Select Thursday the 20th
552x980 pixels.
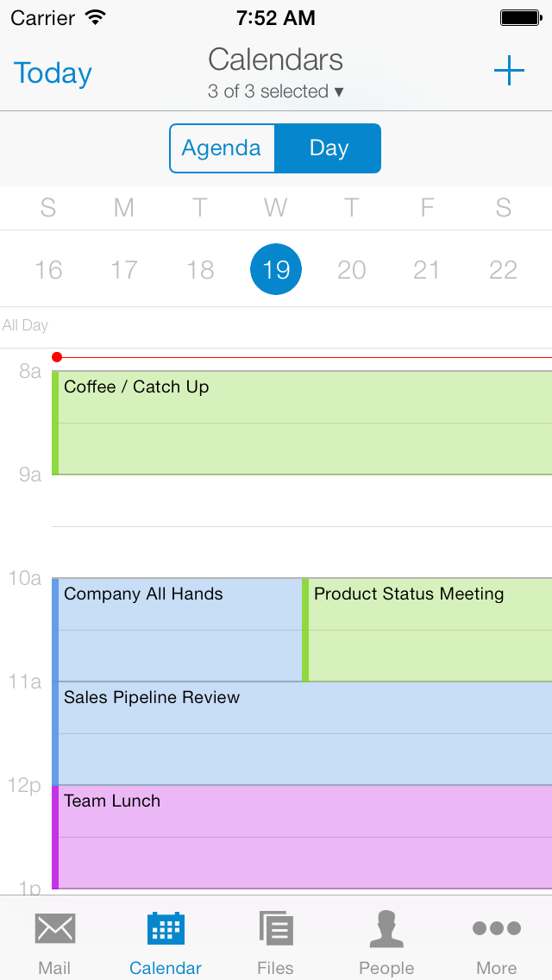[x=351, y=270]
